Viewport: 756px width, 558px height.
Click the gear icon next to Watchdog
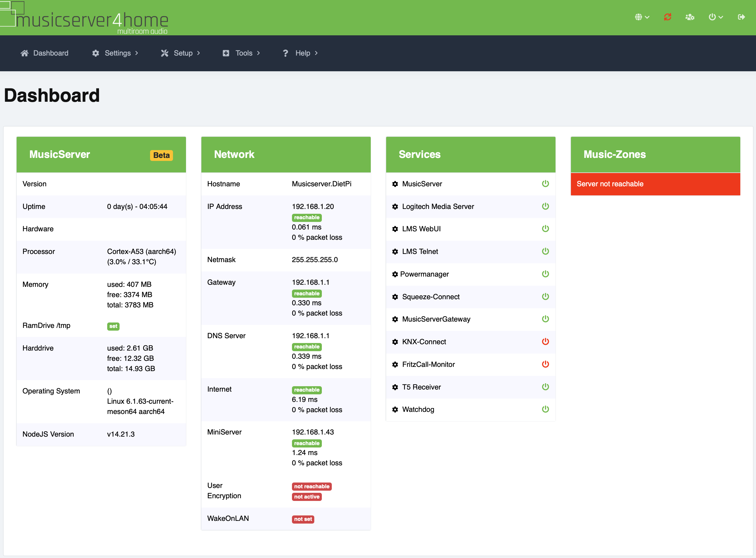click(x=395, y=410)
